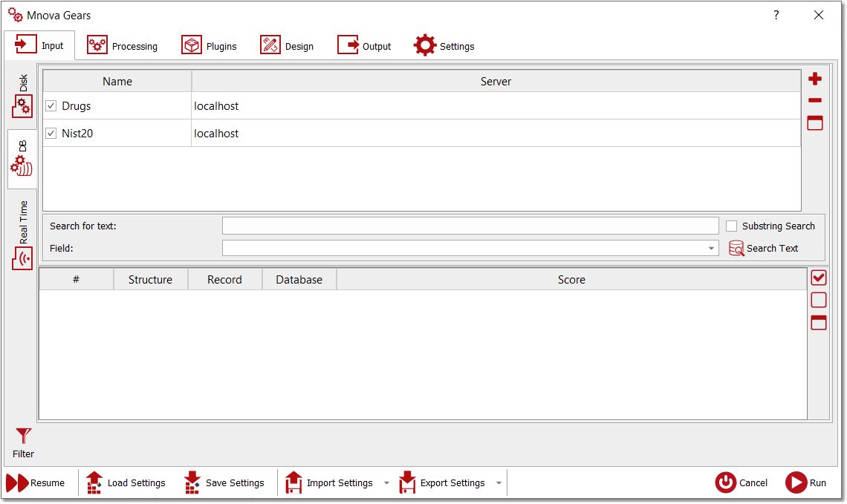
Task: Sort databases by the Name column header
Action: pyautogui.click(x=117, y=81)
